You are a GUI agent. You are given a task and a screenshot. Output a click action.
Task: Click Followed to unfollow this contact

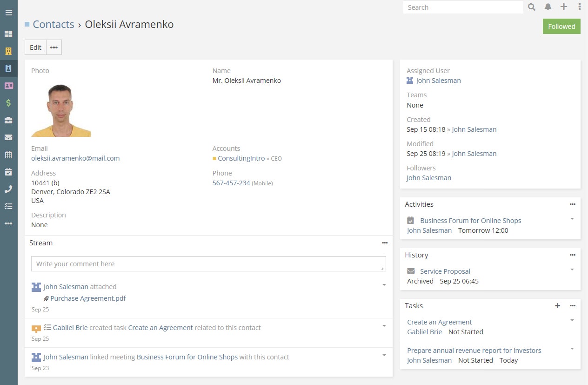(561, 27)
